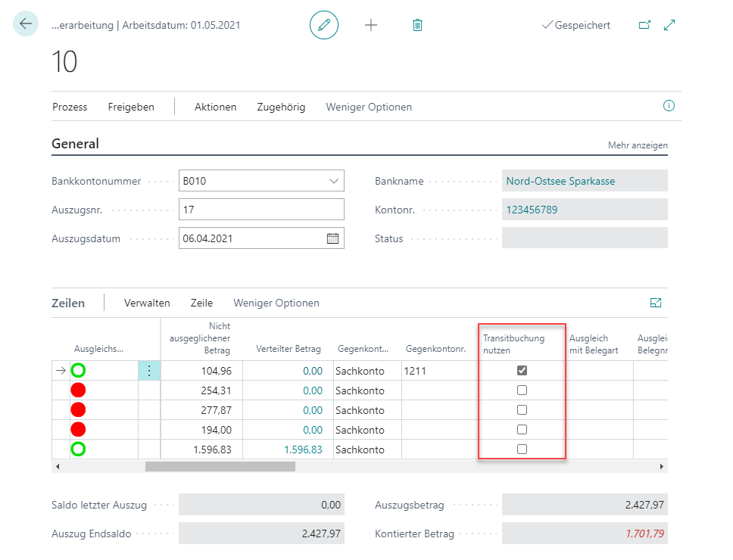Click the plus icon to create new
733x560 pixels.
point(371,25)
